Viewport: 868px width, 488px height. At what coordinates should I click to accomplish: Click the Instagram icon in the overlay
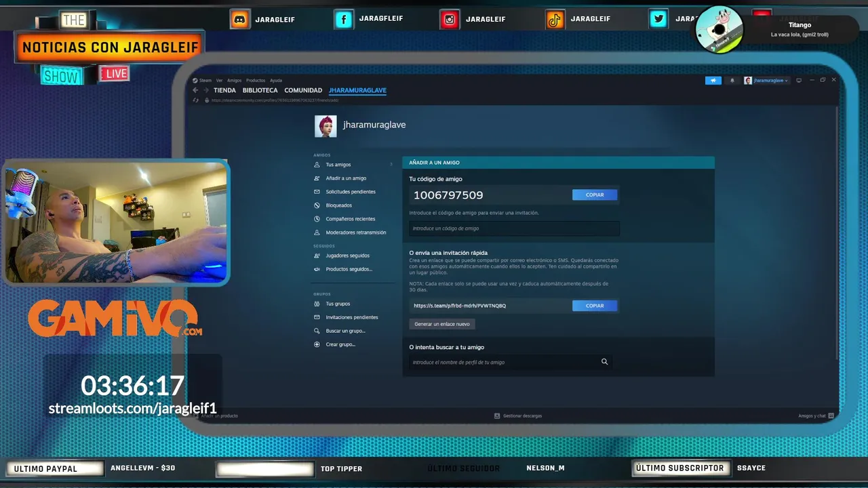point(450,20)
